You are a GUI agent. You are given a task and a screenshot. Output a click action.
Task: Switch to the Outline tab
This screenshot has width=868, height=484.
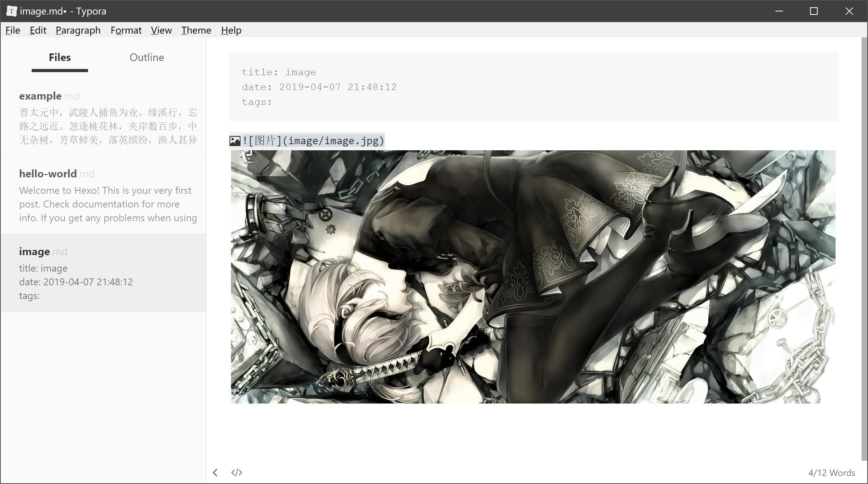click(x=147, y=58)
